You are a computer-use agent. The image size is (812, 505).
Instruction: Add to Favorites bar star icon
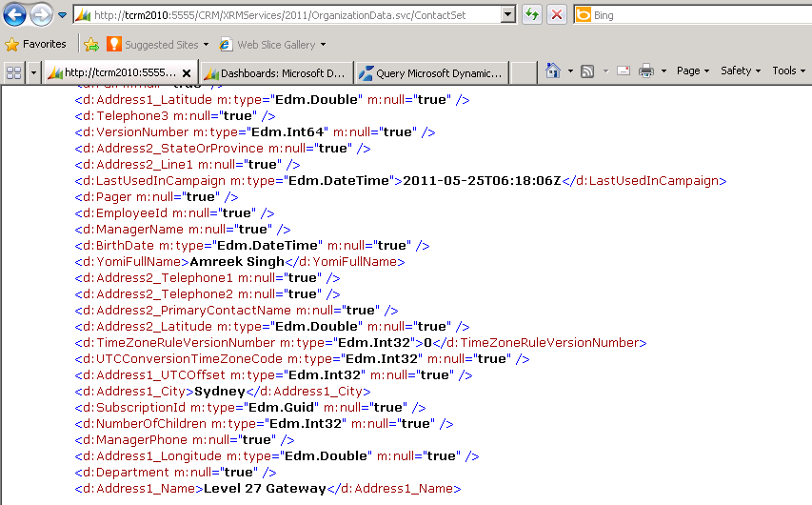[91, 44]
